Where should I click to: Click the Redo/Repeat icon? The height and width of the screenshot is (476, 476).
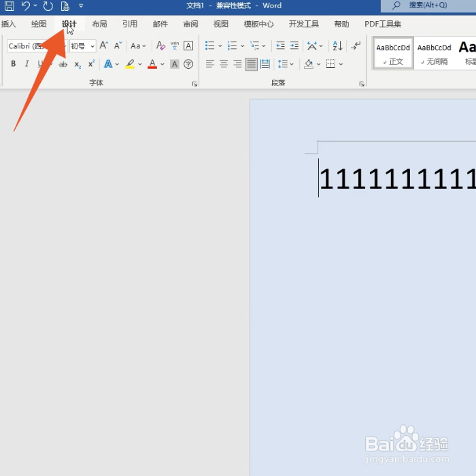[48, 5]
